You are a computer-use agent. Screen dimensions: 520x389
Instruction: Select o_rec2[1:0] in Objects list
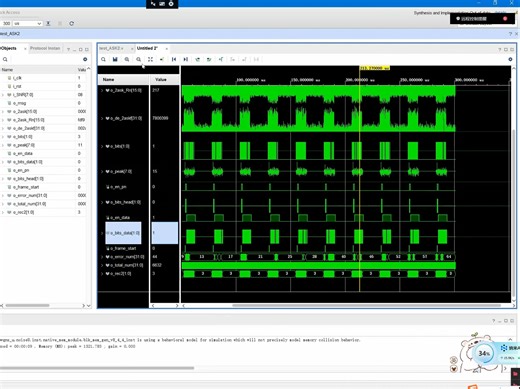pos(23,212)
